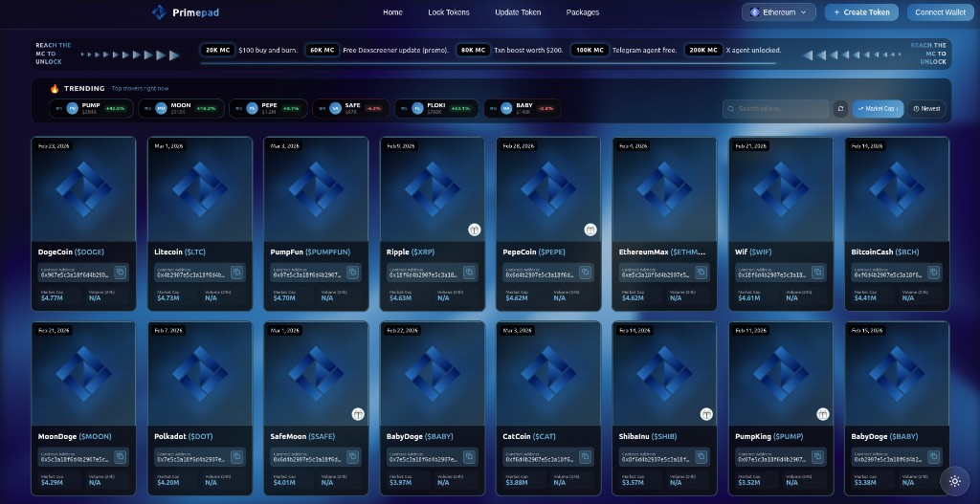Viewport: 980px width, 504px height.
Task: Copy the SafeMoon contract address
Action: coord(352,457)
